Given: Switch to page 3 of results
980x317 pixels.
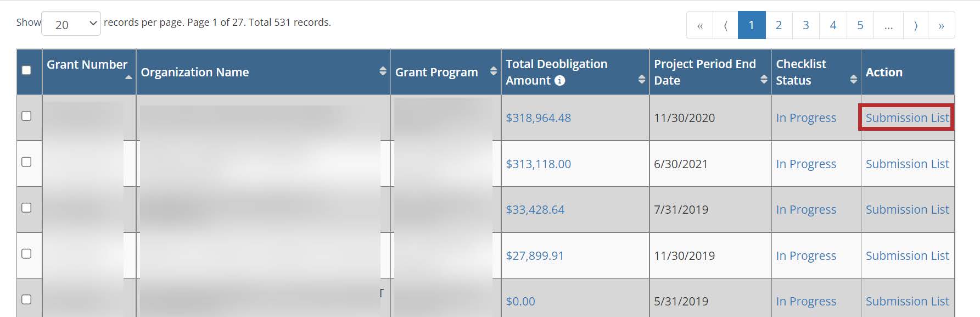Looking at the screenshot, I should tap(806, 25).
